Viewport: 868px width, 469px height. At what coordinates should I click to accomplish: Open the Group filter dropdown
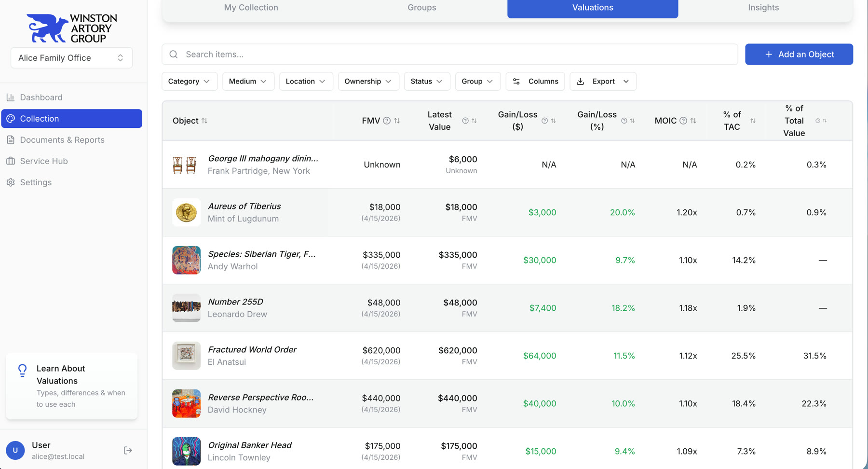(478, 81)
